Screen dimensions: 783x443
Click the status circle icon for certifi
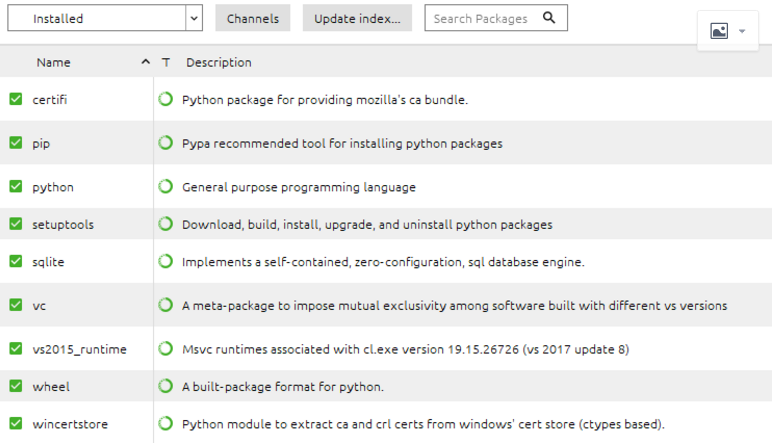pos(166,99)
